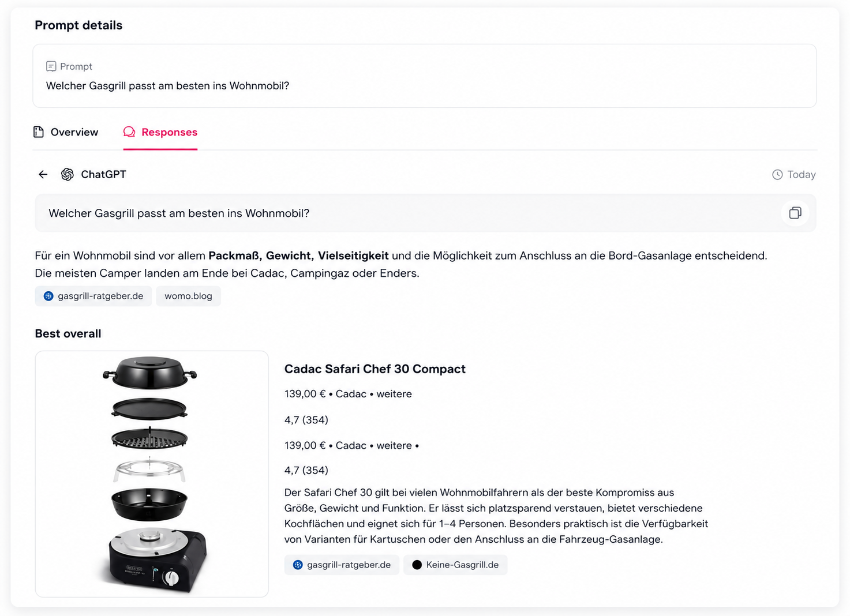Click the Overview tab file icon
850x616 pixels.
(x=39, y=132)
